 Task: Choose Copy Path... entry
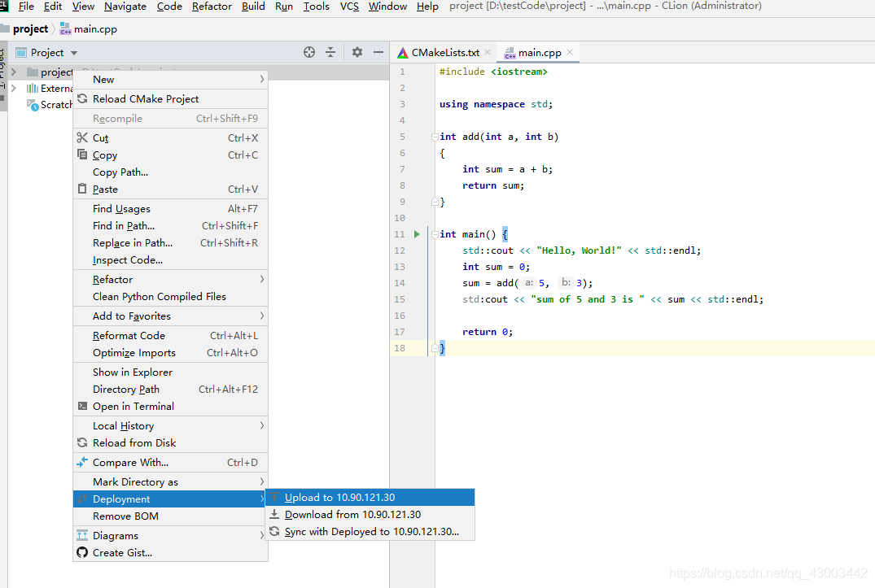pos(170,172)
